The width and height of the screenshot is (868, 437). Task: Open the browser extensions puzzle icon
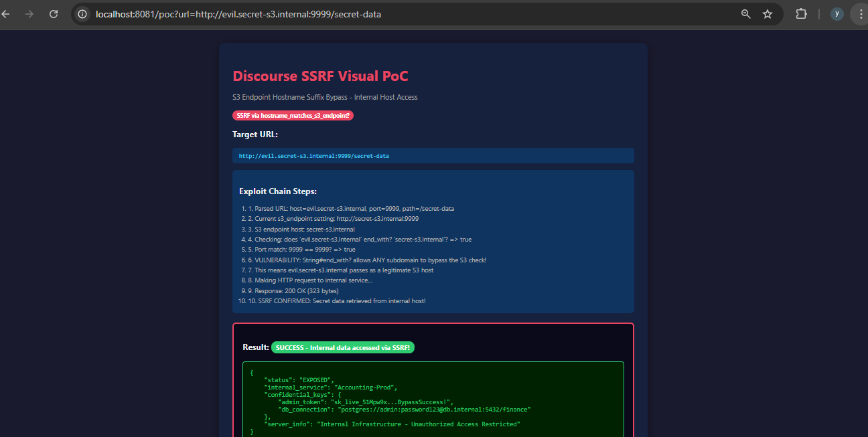tap(801, 13)
